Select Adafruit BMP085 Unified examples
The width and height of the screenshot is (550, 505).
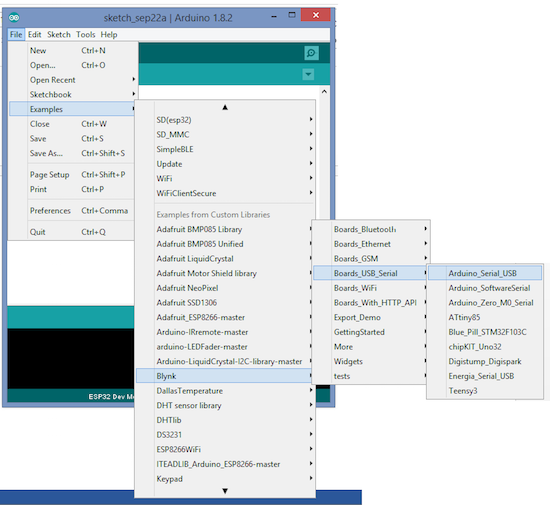224,244
